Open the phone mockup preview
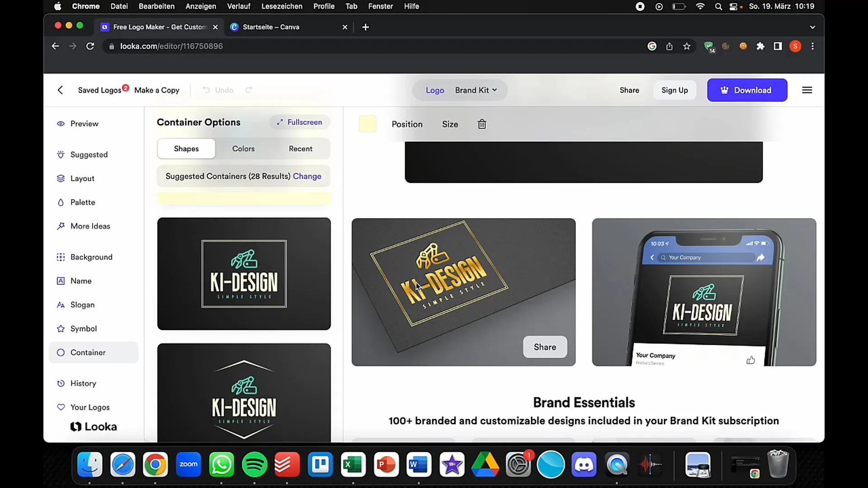This screenshot has width=868, height=488. coord(704,292)
